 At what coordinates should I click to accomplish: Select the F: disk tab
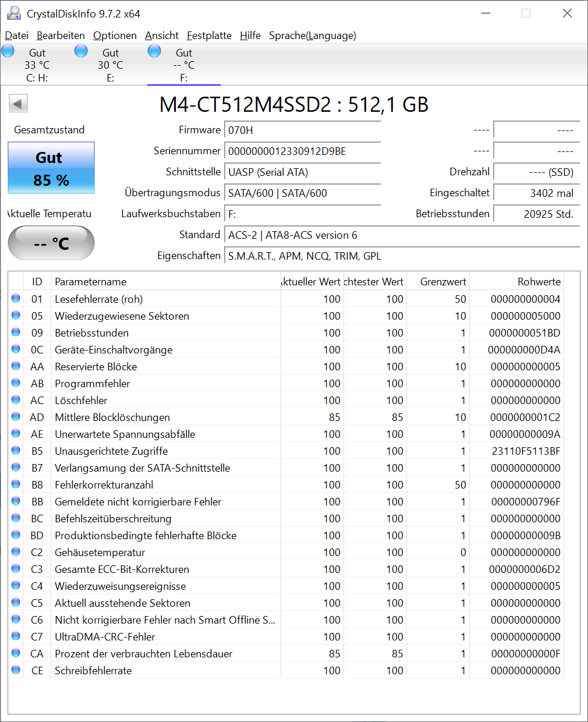tap(183, 65)
